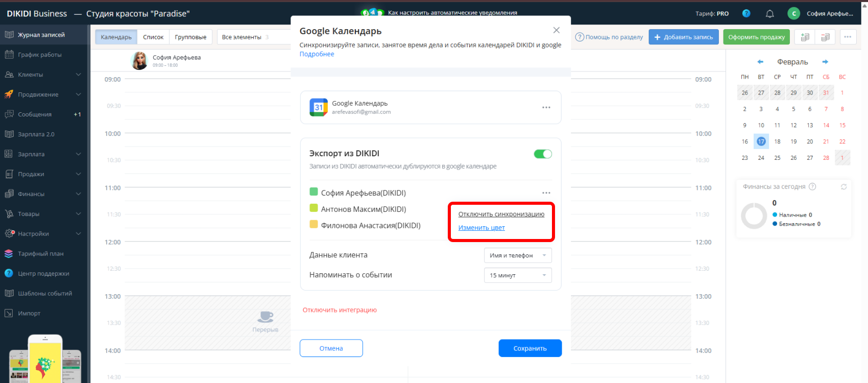Click the refresh icon in Финансы за сегодня
This screenshot has width=868, height=383.
pyautogui.click(x=843, y=187)
